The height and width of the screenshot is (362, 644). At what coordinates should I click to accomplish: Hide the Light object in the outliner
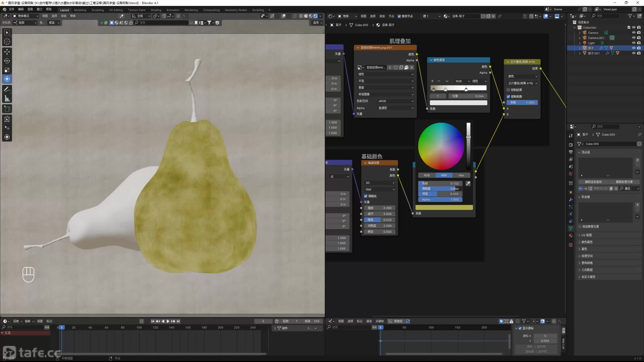(634, 43)
